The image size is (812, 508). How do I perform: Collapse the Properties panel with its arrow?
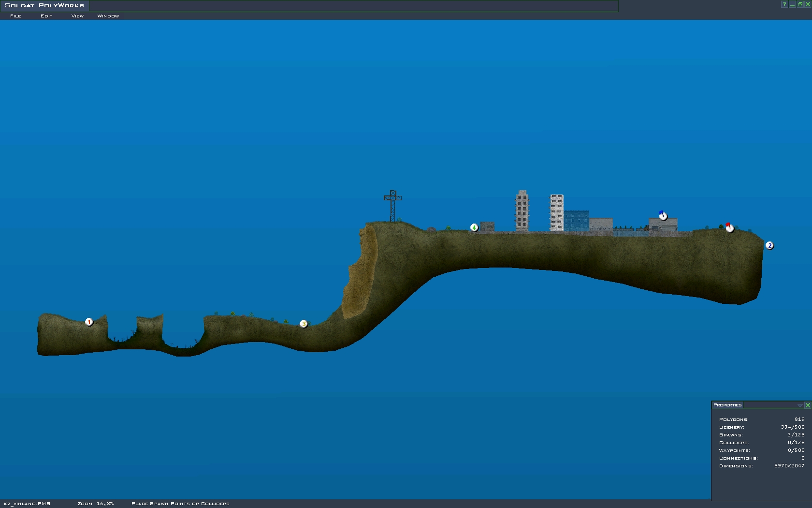[x=799, y=405]
